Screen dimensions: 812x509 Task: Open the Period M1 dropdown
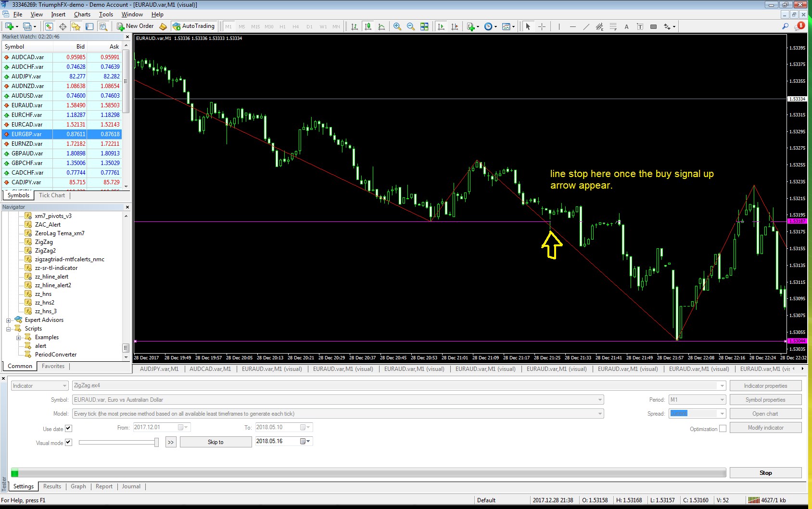[697, 400]
